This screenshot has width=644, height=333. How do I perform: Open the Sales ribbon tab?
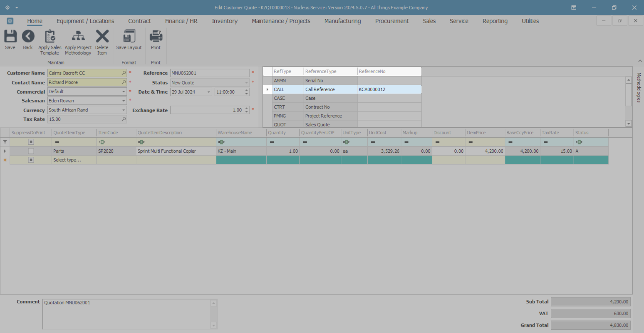pyautogui.click(x=429, y=21)
